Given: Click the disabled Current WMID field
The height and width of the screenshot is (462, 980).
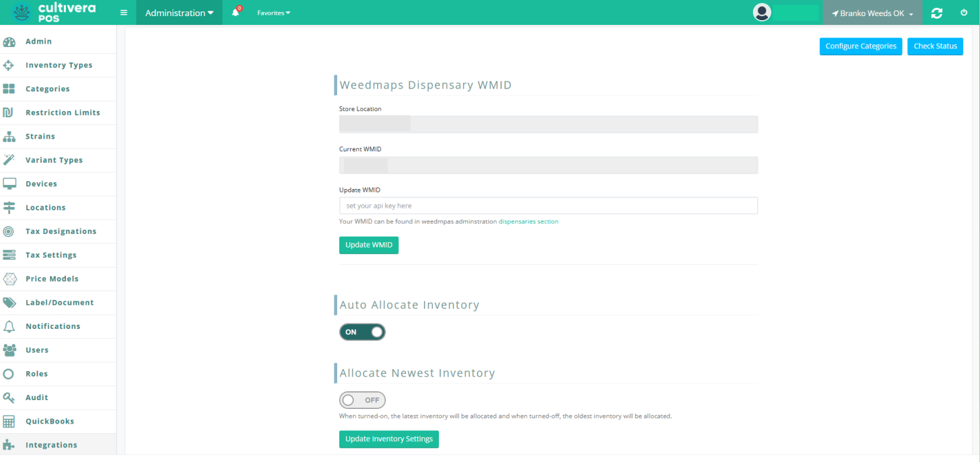Looking at the screenshot, I should coord(549,165).
